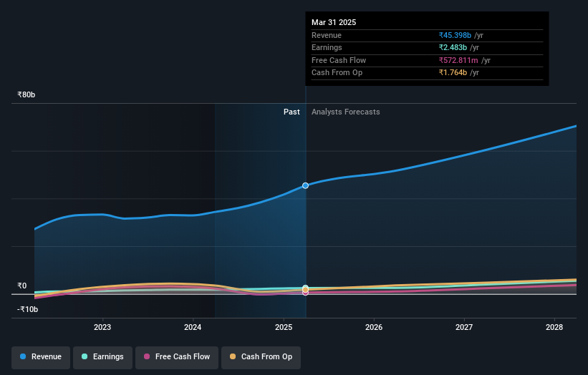Click the Revenue row label in the tooltip
The width and height of the screenshot is (588, 375).
327,35
